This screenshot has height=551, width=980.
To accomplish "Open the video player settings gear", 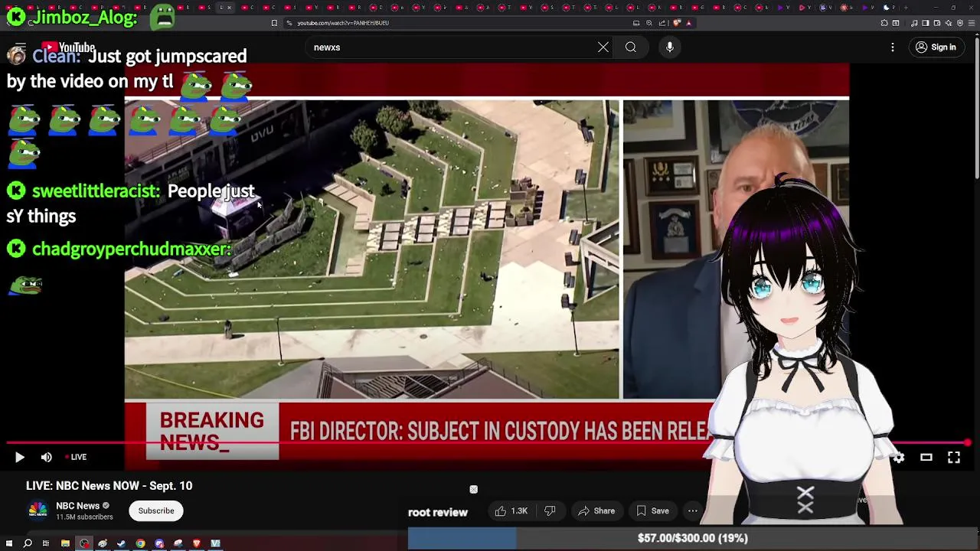I will [898, 457].
